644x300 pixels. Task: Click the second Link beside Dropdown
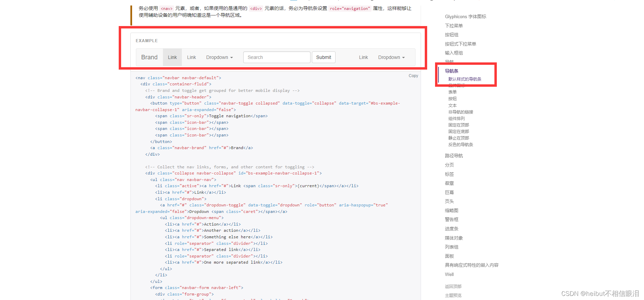191,57
